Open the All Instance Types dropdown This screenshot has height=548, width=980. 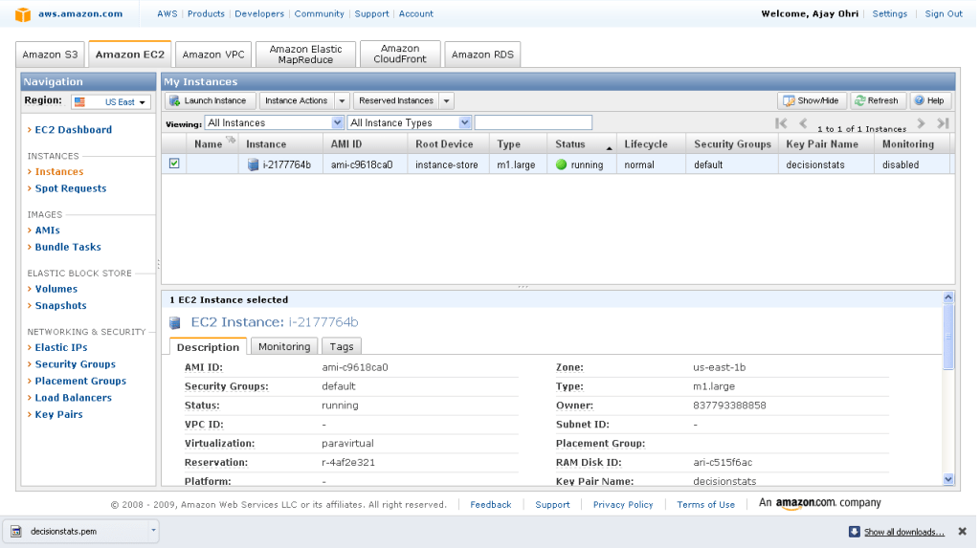pos(465,122)
